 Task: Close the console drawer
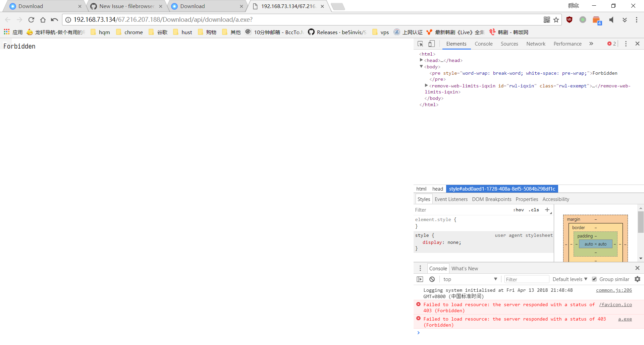pos(637,268)
